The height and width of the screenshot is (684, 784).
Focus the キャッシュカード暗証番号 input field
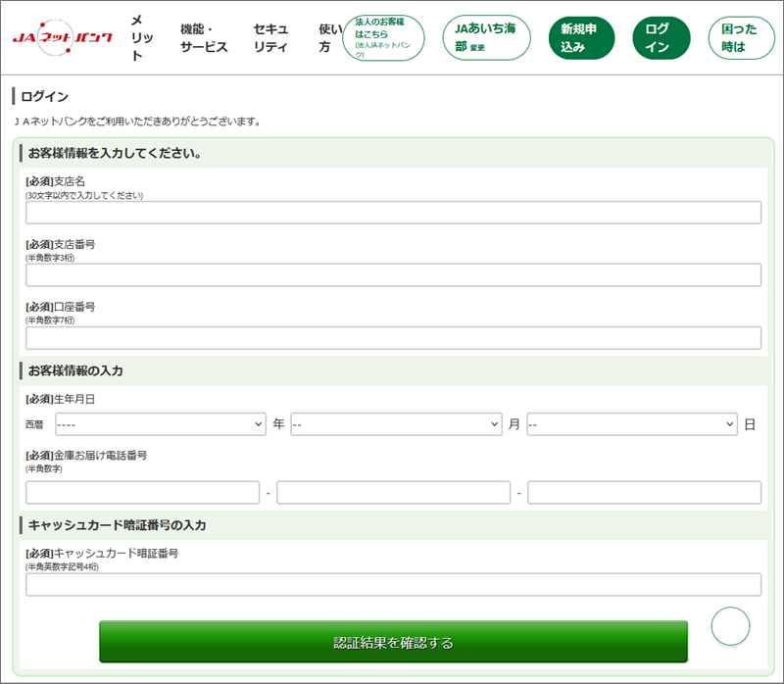pyautogui.click(x=394, y=584)
